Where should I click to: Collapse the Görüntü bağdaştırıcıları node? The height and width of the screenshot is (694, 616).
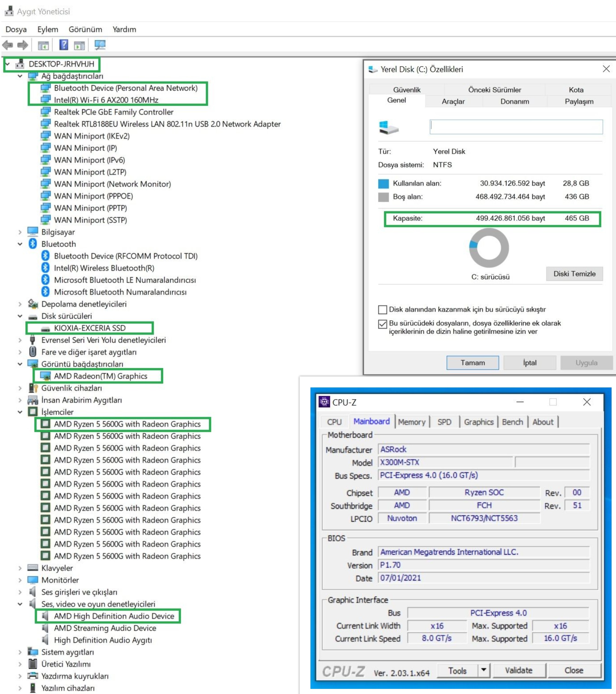click(x=20, y=364)
